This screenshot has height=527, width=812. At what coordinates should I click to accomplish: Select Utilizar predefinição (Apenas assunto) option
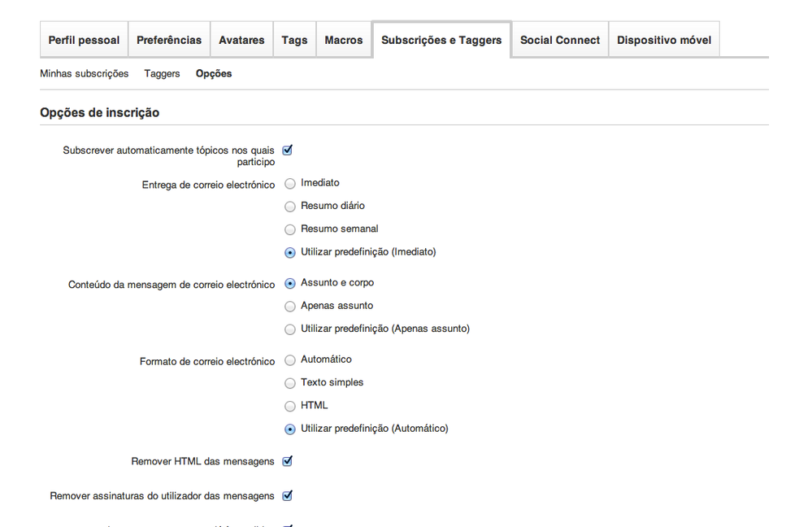point(290,329)
